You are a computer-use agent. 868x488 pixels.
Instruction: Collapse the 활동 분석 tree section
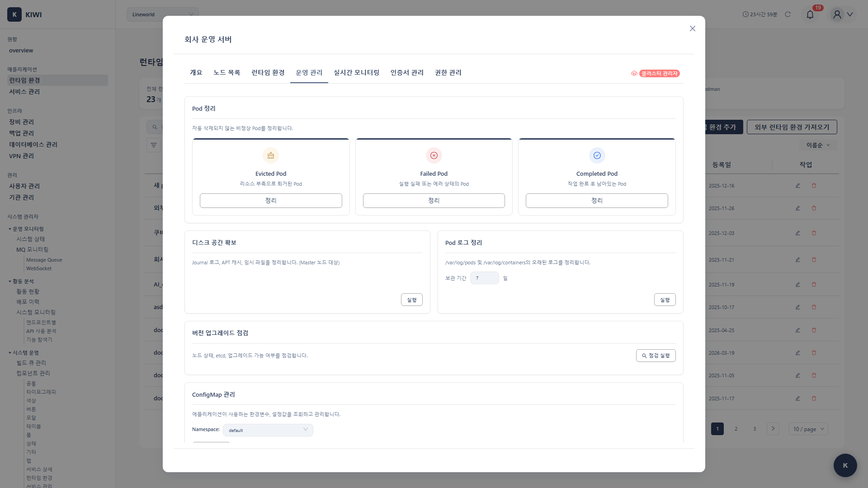tap(10, 282)
